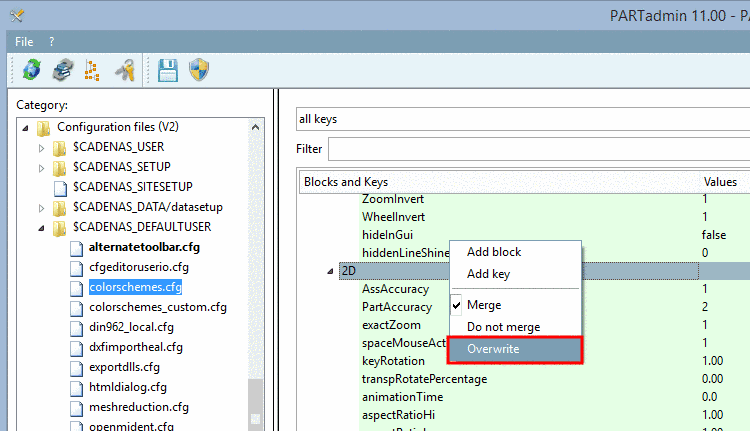Click the printer stack toolbar icon
Screen dimensions: 750x431
point(63,70)
